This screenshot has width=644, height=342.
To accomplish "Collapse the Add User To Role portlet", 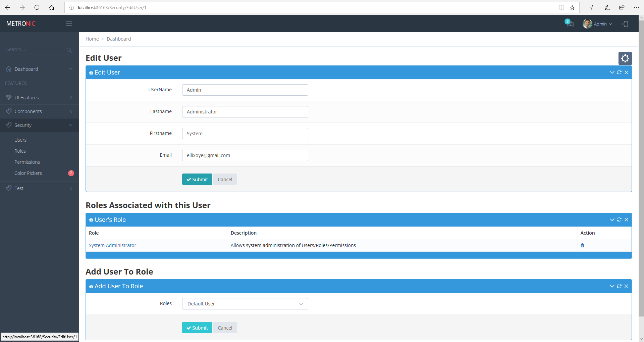I will click(x=612, y=286).
